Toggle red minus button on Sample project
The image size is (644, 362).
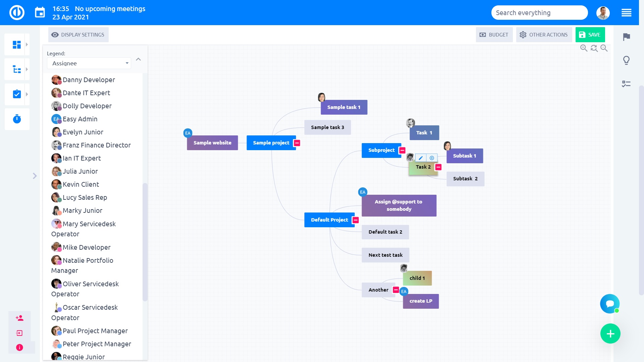pyautogui.click(x=297, y=143)
